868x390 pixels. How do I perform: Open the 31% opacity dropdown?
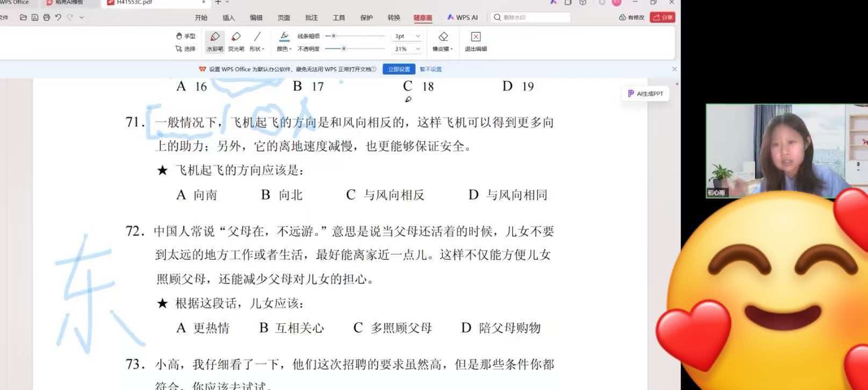407,48
